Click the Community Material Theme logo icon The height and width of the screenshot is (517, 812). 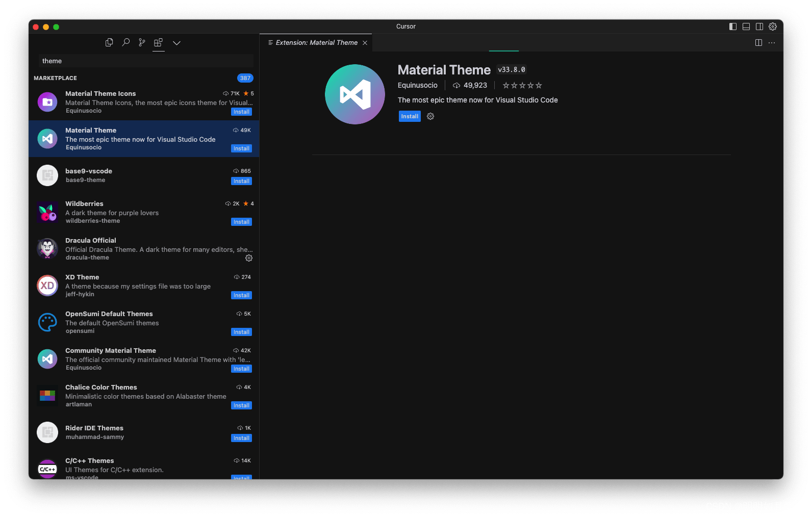47,359
